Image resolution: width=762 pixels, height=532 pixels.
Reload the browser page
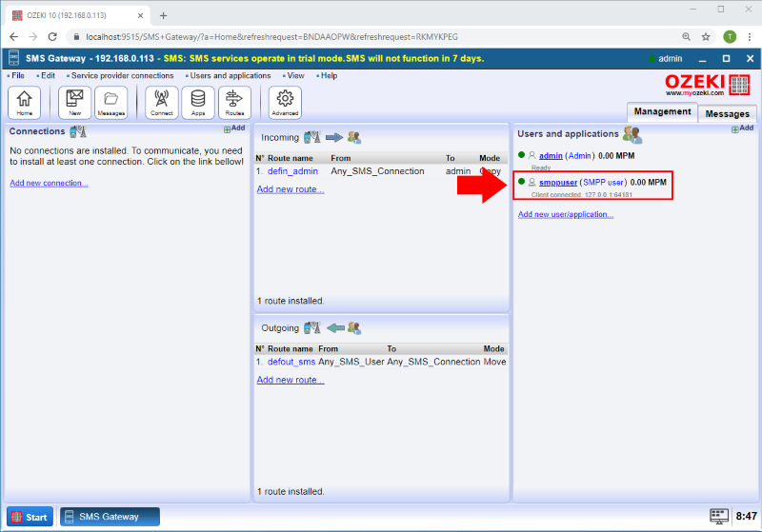click(52, 37)
